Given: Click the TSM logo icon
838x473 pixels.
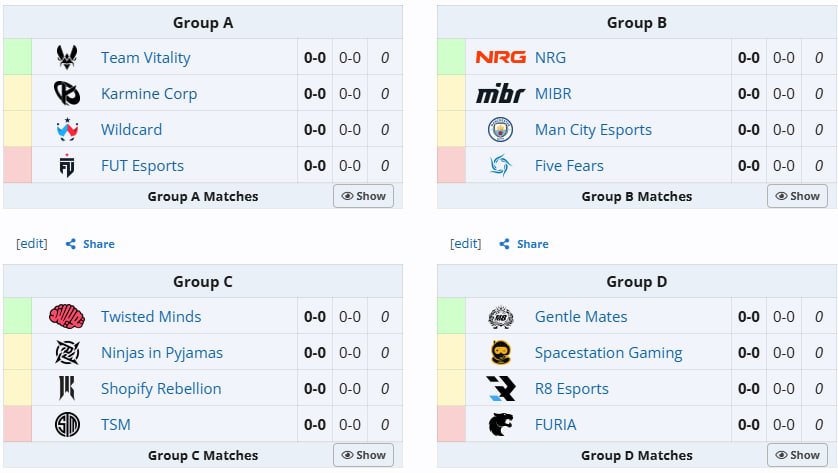Looking at the screenshot, I should point(67,424).
